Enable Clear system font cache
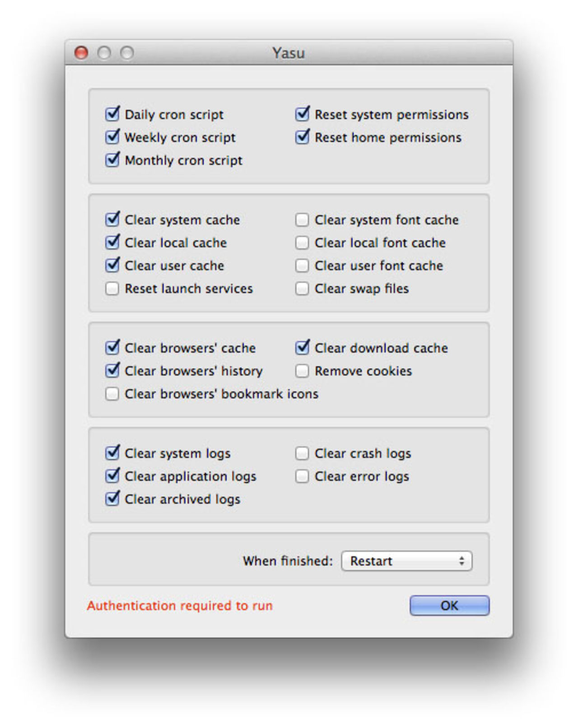This screenshot has width=578, height=728. click(x=302, y=220)
